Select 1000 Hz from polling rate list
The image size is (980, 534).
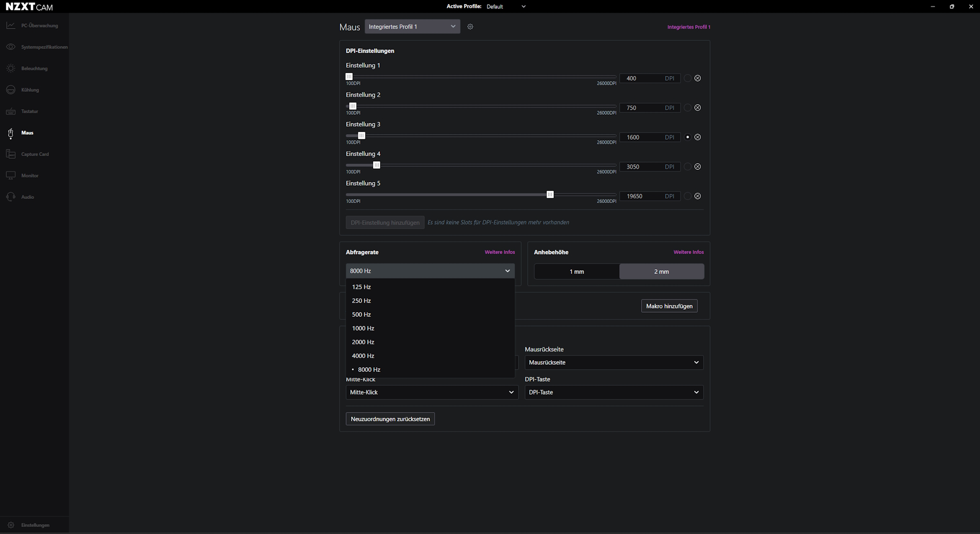(x=363, y=328)
